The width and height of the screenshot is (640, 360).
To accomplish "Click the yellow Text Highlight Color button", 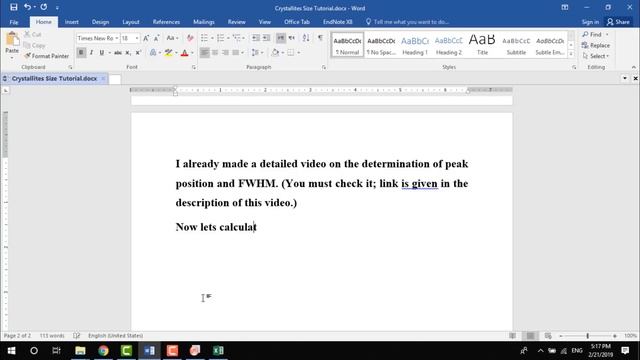I will tap(168, 53).
